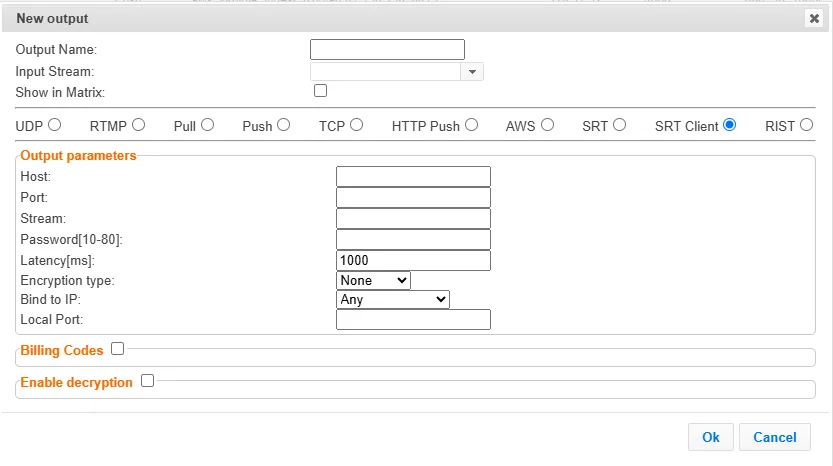The image size is (833, 466).
Task: Expand the Encryption type dropdown
Action: (373, 281)
